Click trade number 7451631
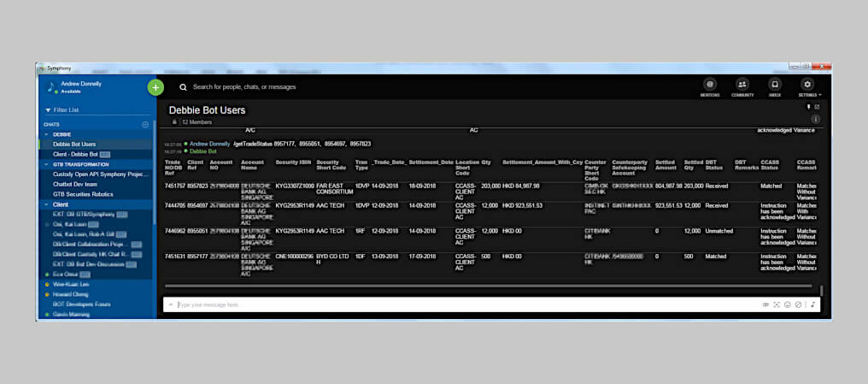The width and height of the screenshot is (868, 384). (175, 257)
